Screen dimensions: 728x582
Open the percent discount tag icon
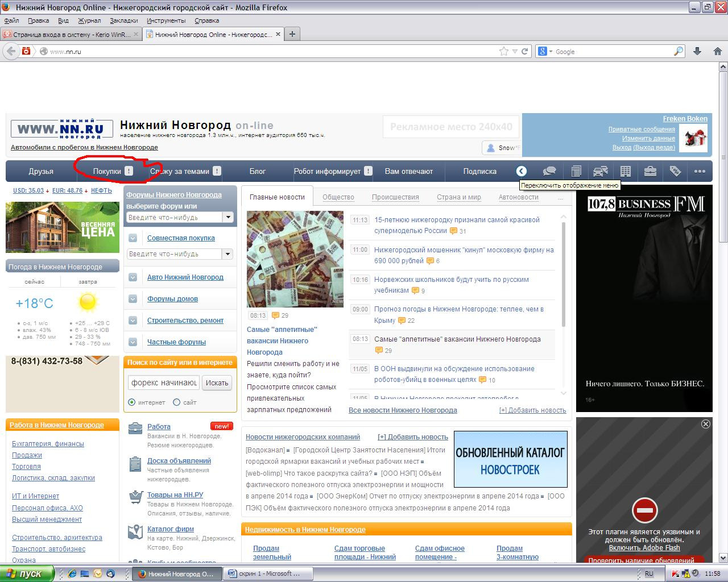tap(675, 171)
